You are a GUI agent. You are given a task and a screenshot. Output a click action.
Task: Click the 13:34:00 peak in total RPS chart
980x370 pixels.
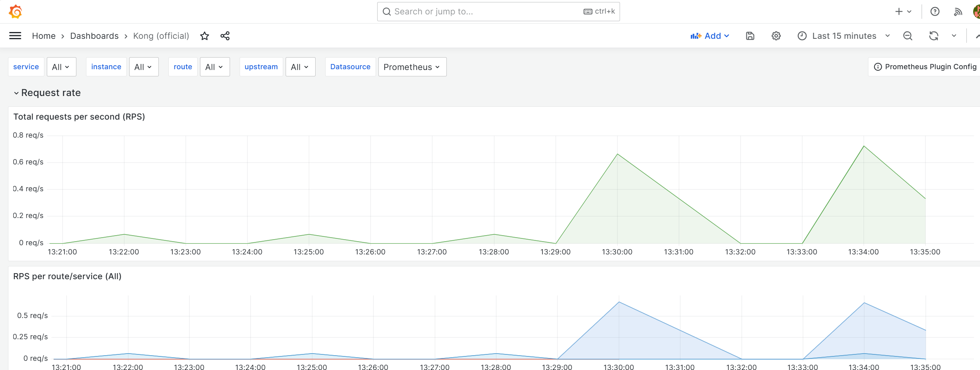pyautogui.click(x=864, y=146)
